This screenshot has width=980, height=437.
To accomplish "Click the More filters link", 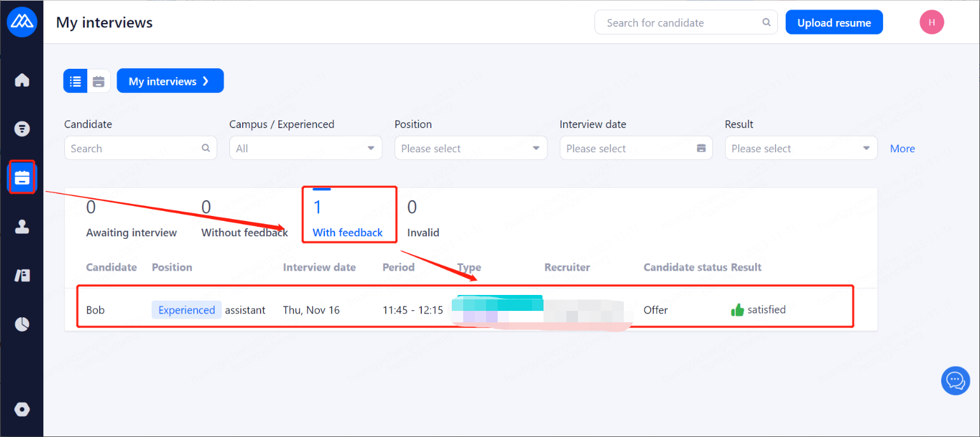I will point(902,148).
